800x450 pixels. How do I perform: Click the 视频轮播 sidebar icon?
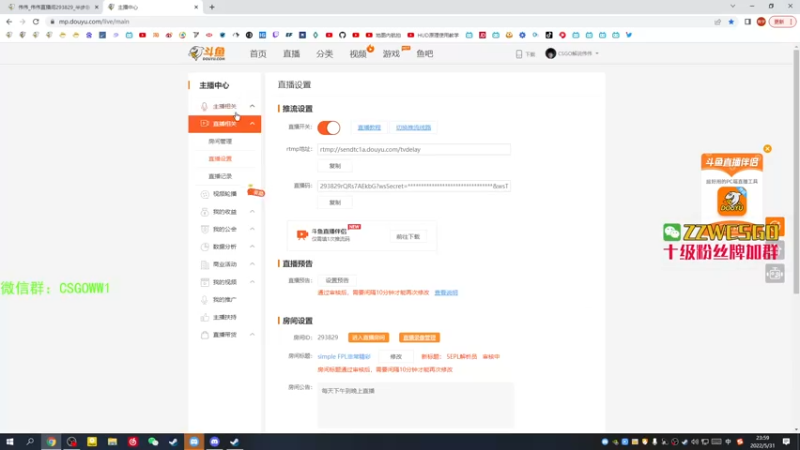[x=204, y=194]
